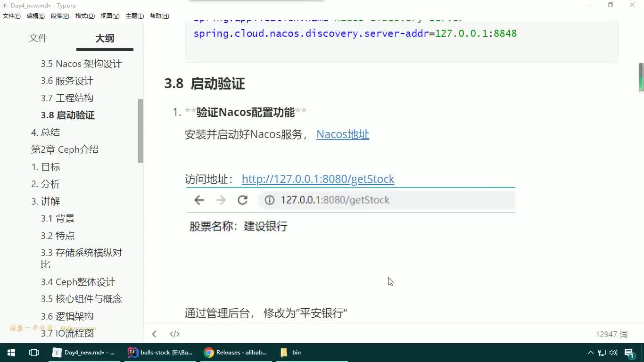The height and width of the screenshot is (362, 644).
Task: Click the server-addr code line
Action: (x=355, y=33)
